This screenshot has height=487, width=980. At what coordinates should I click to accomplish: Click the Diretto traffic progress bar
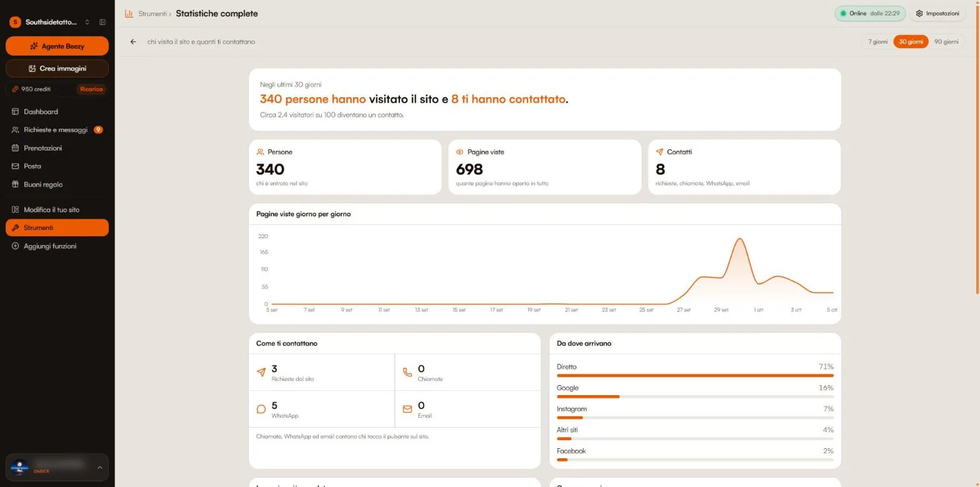click(x=695, y=376)
